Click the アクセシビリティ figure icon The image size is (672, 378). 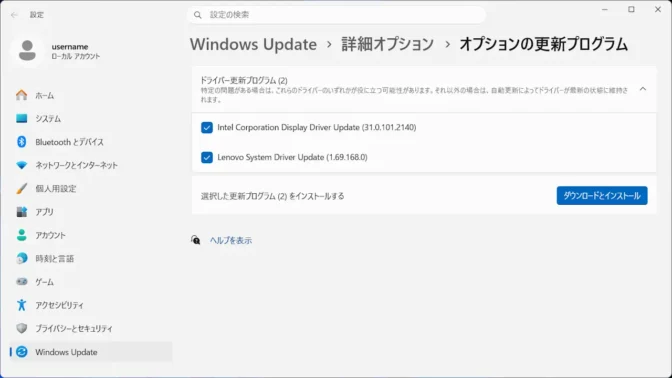pyautogui.click(x=21, y=305)
